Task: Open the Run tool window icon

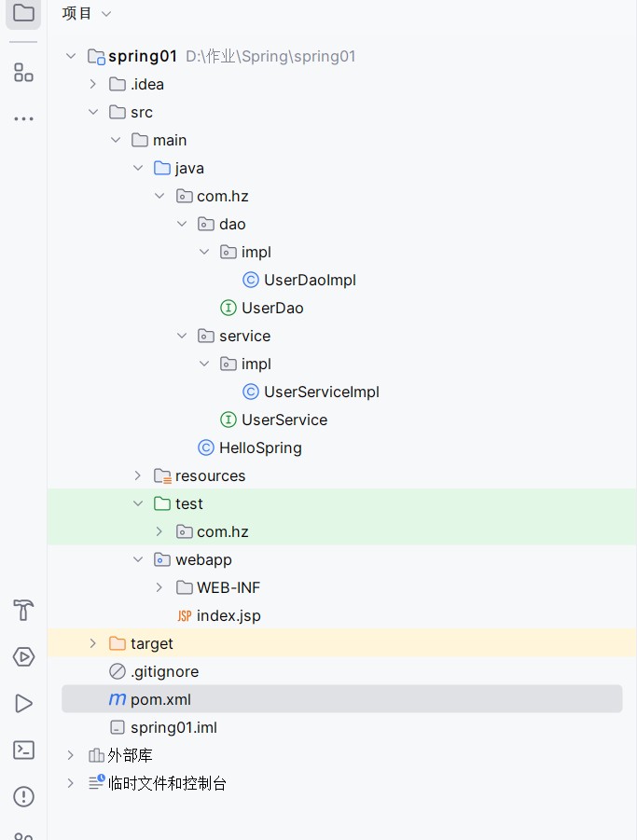Action: [x=23, y=704]
